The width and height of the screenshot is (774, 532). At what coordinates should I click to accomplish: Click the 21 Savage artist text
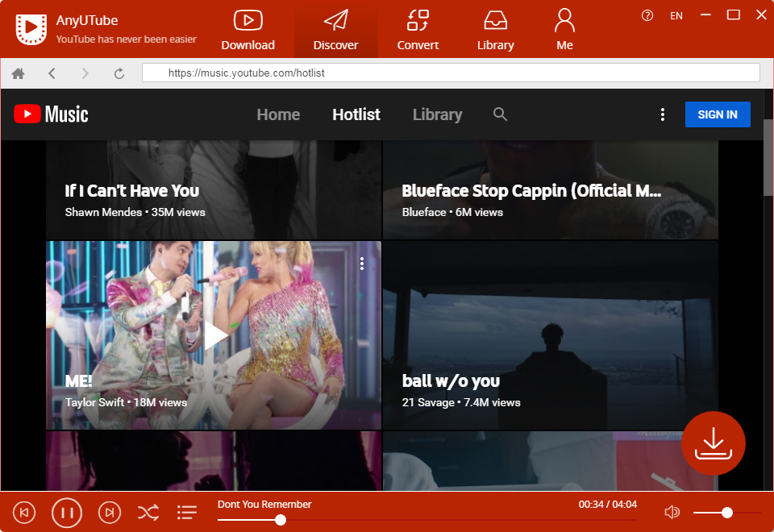tap(428, 403)
